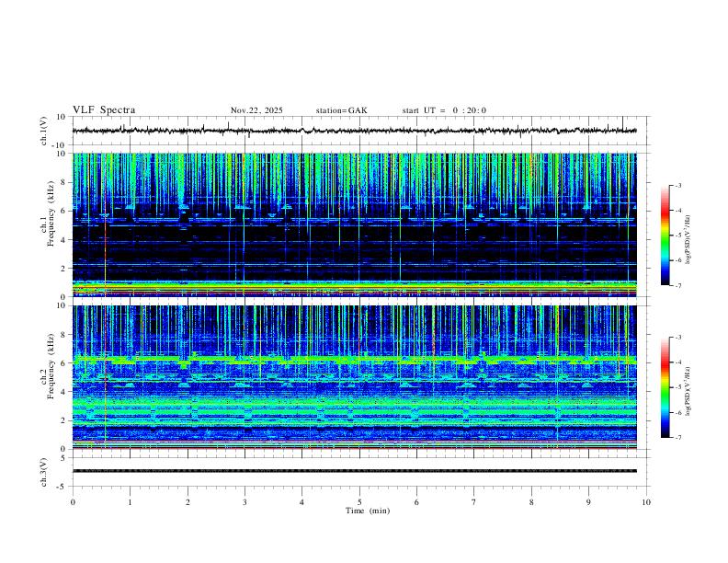
Task: Click the "8" kHz tick on ch.2 frequency axis
Action: (64, 335)
